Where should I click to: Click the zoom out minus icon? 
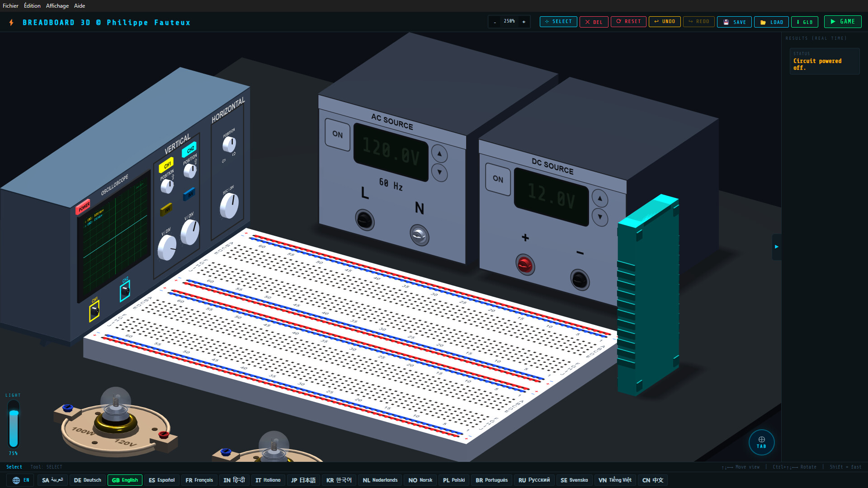[495, 22]
